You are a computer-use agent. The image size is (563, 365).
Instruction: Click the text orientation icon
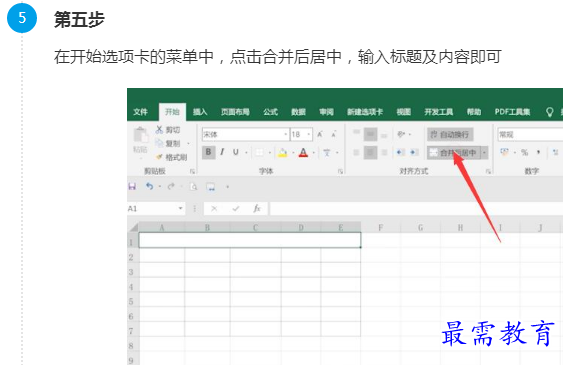pyautogui.click(x=401, y=134)
